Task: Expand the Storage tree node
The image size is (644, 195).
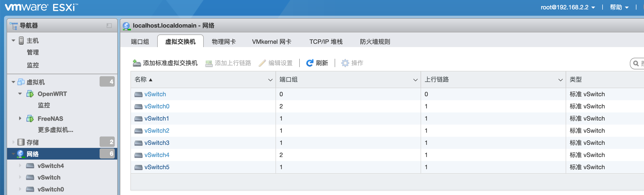Action: click(13, 142)
